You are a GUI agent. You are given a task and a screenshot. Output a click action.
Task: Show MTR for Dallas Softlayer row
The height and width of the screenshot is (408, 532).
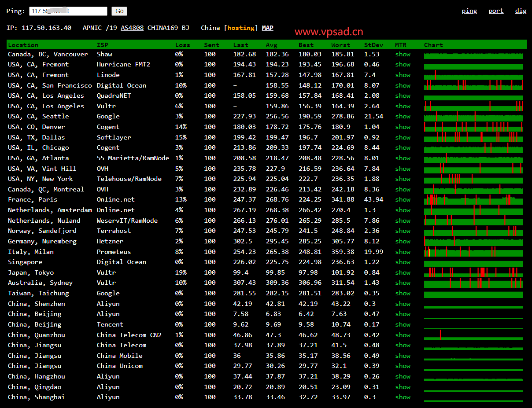tap(403, 137)
